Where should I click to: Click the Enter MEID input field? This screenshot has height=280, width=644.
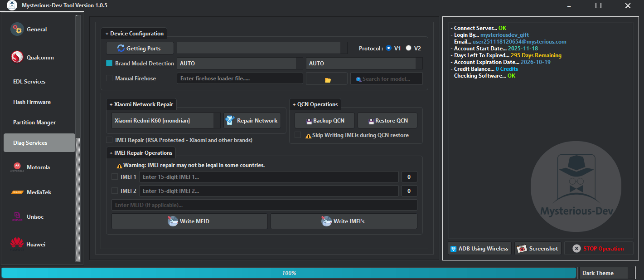tap(264, 205)
